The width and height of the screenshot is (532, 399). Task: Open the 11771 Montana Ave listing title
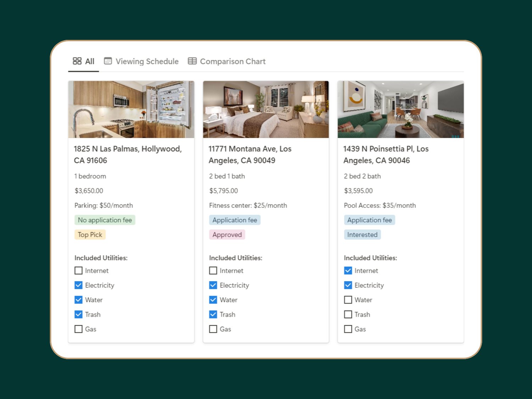pyautogui.click(x=250, y=155)
